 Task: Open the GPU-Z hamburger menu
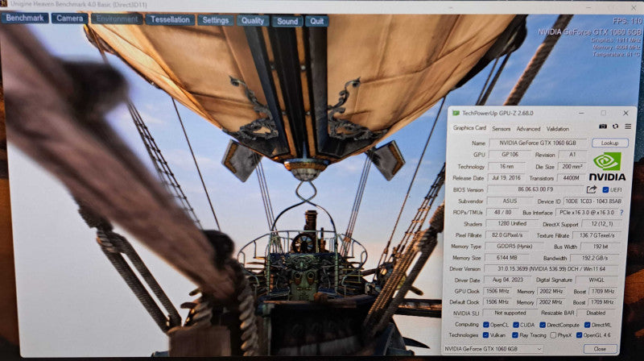point(628,127)
